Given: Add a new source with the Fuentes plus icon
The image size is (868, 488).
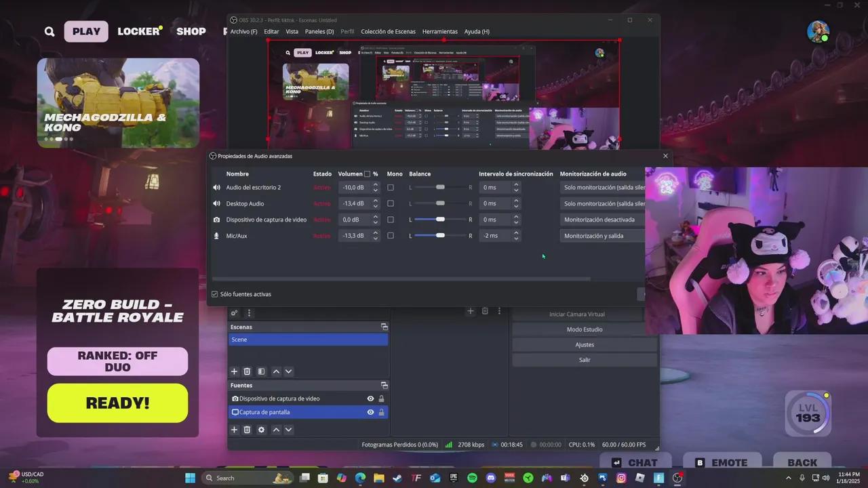Looking at the screenshot, I should pos(235,430).
